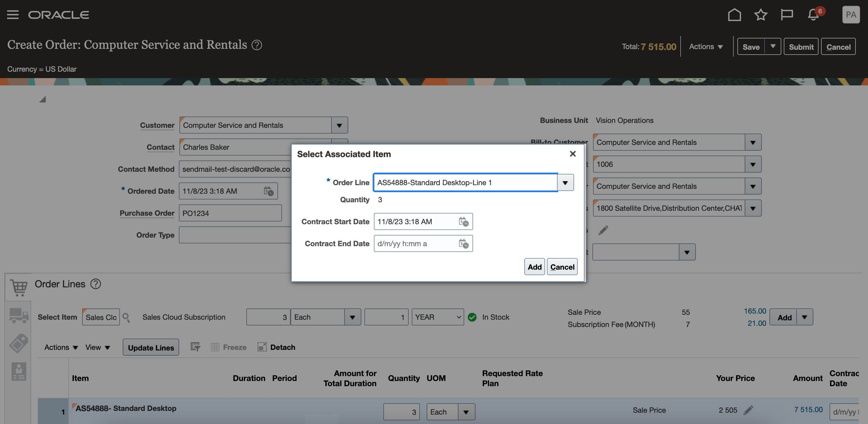Collapse the header section triangle
868x424 pixels.
click(x=42, y=99)
